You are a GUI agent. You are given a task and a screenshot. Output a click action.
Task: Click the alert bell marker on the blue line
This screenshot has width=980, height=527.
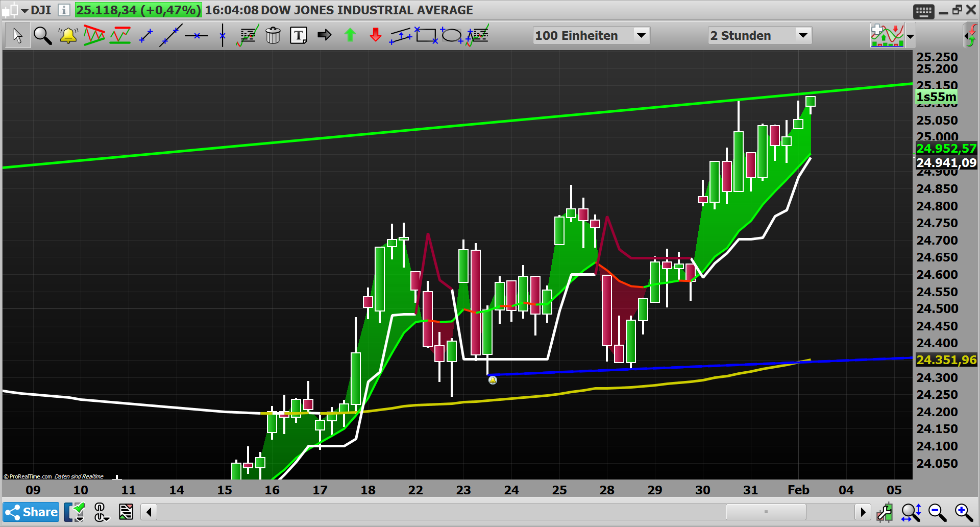(493, 380)
